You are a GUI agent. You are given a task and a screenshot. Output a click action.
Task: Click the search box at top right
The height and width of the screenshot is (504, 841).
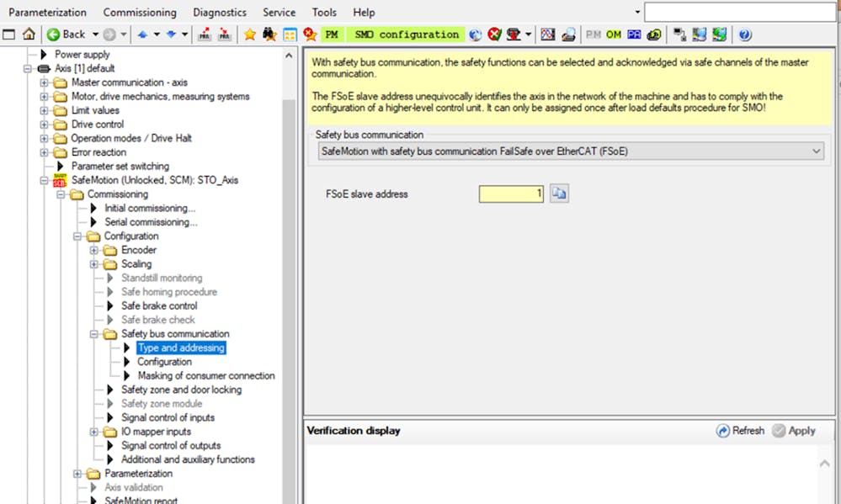(x=740, y=12)
